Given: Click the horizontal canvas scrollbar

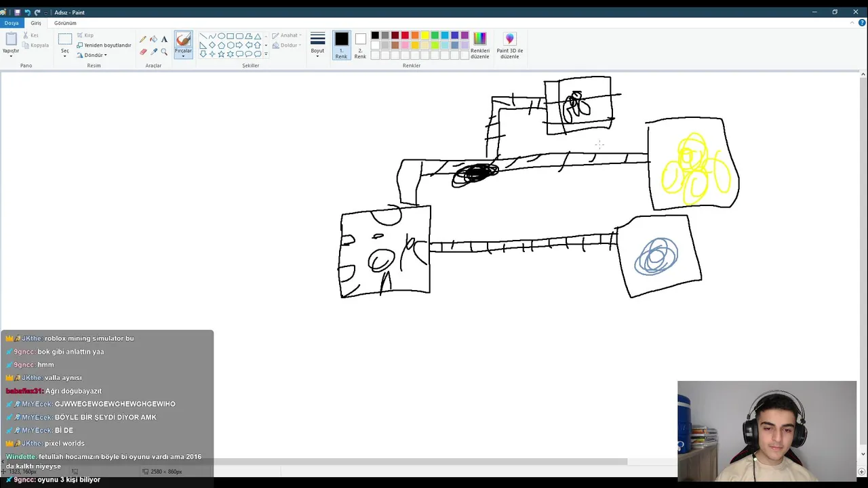Looking at the screenshot, I should (x=420, y=462).
